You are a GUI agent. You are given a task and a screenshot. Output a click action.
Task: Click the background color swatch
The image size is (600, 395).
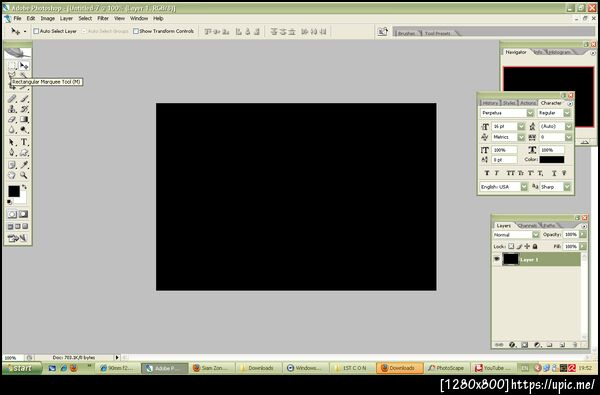click(x=22, y=199)
